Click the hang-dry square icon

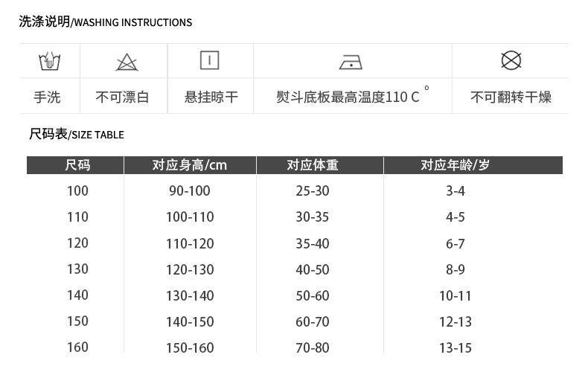(x=210, y=60)
